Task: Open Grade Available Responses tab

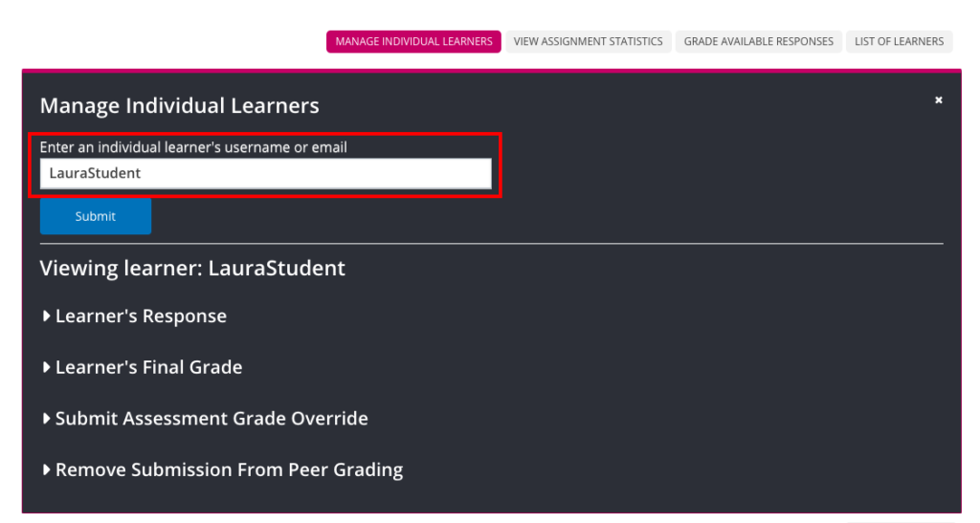Action: pyautogui.click(x=758, y=41)
